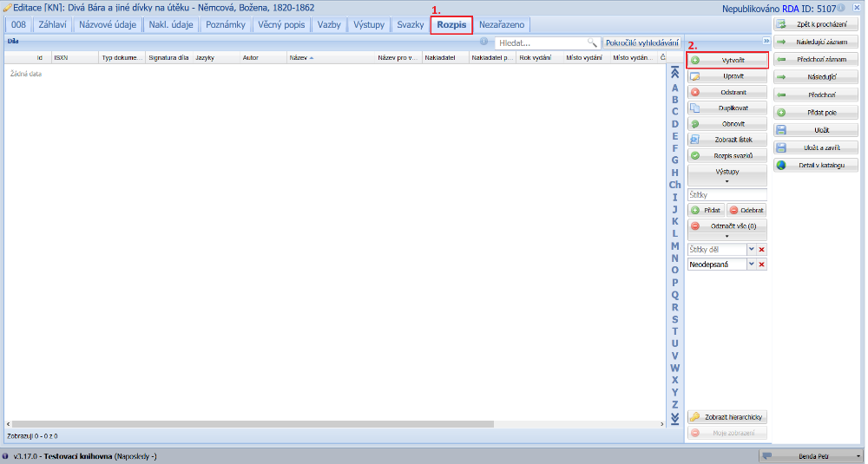Viewport: 868px width, 464px height.
Task: Click the Hledat search input field
Action: click(x=541, y=42)
